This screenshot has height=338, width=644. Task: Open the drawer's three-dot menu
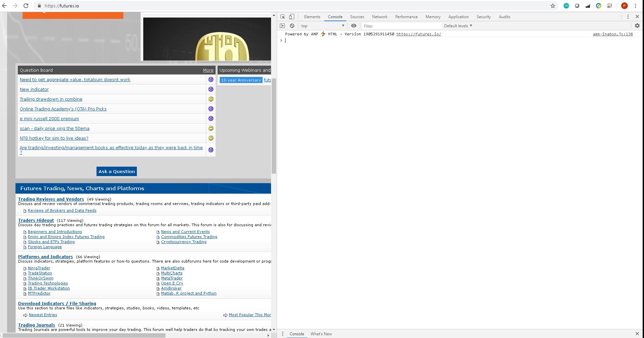[x=282, y=334]
